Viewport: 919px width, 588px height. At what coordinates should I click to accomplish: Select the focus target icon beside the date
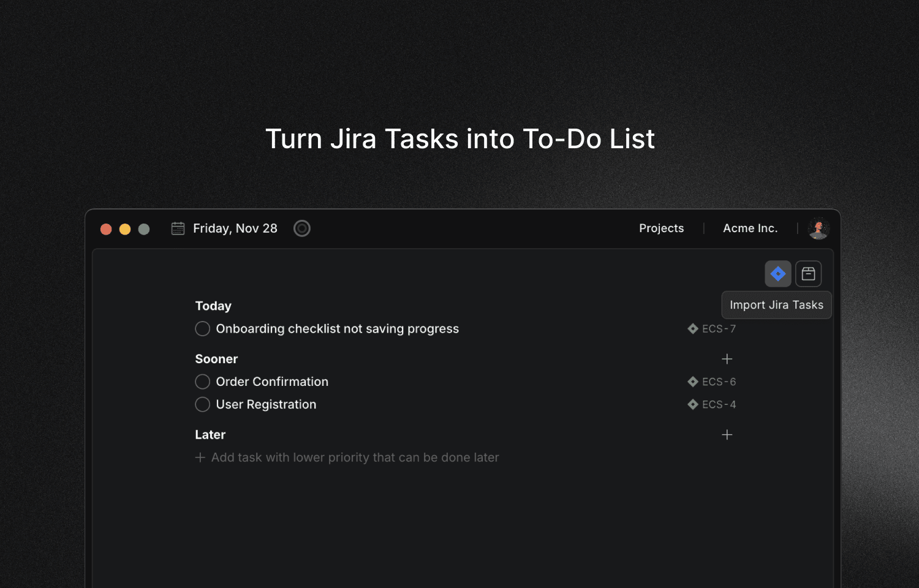pos(301,228)
